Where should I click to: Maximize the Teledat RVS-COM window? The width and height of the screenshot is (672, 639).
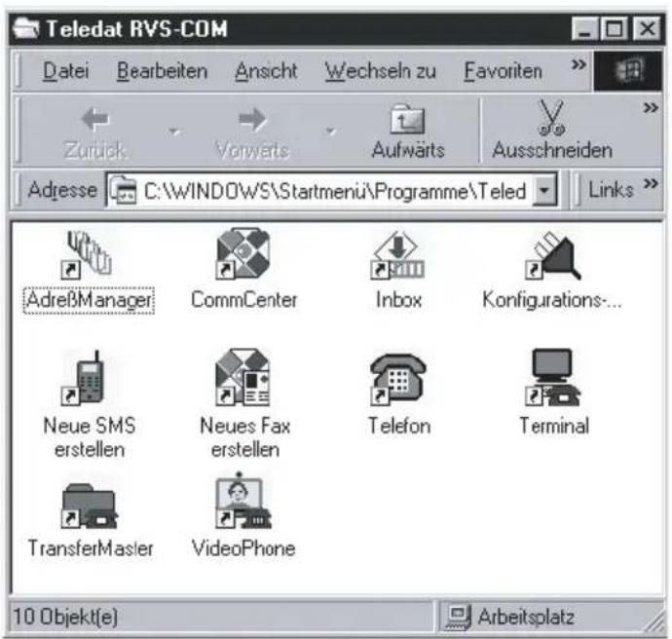[614, 28]
